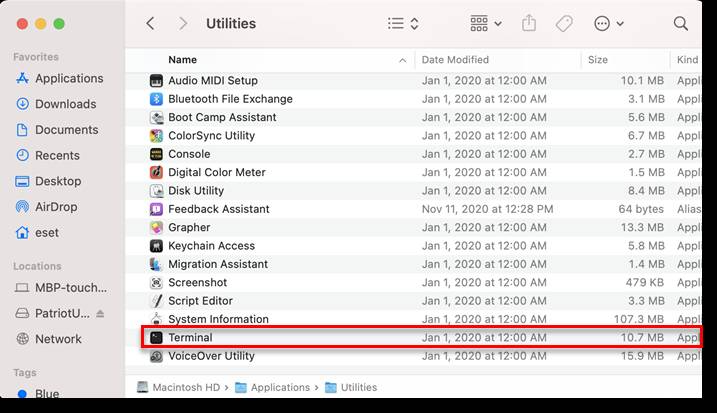Eject the PatriotU drive
The height and width of the screenshot is (413, 717).
pyautogui.click(x=100, y=314)
